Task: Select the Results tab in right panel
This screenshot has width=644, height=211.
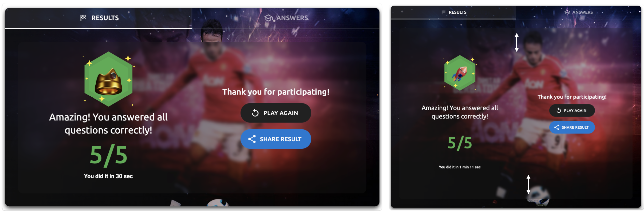Action: click(453, 12)
